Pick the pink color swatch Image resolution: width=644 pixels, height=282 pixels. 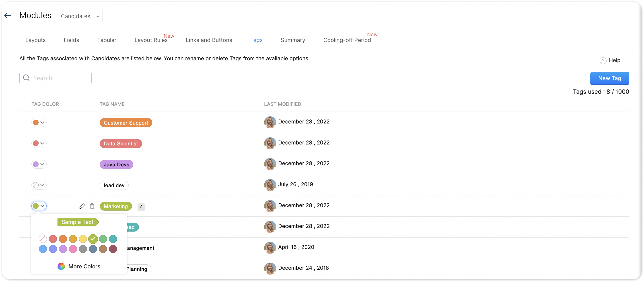(73, 249)
